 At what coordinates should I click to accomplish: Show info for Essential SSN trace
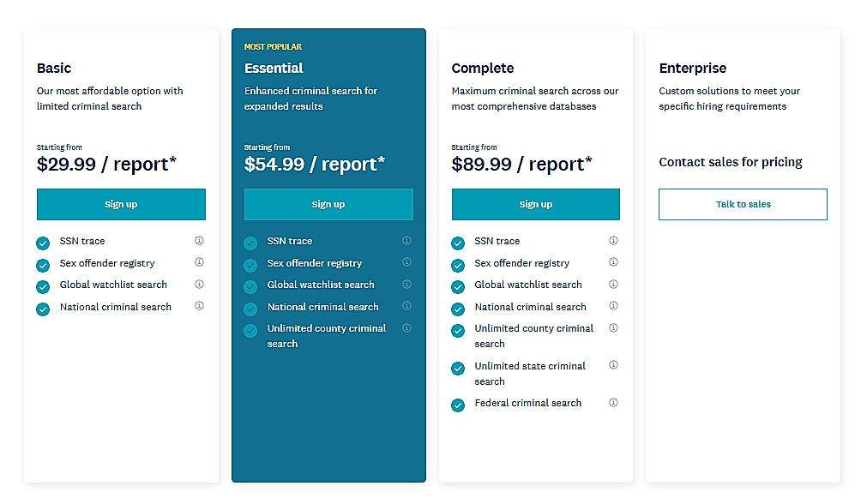coord(407,240)
